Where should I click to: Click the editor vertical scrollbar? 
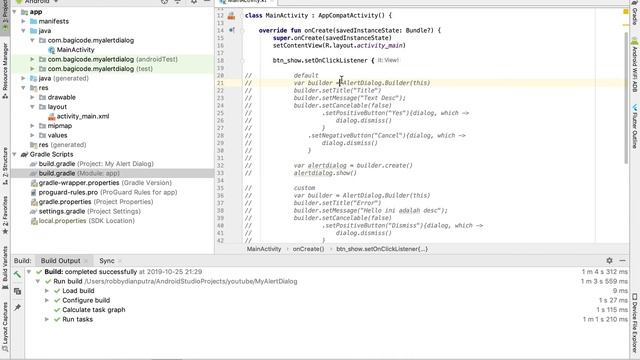click(626, 98)
